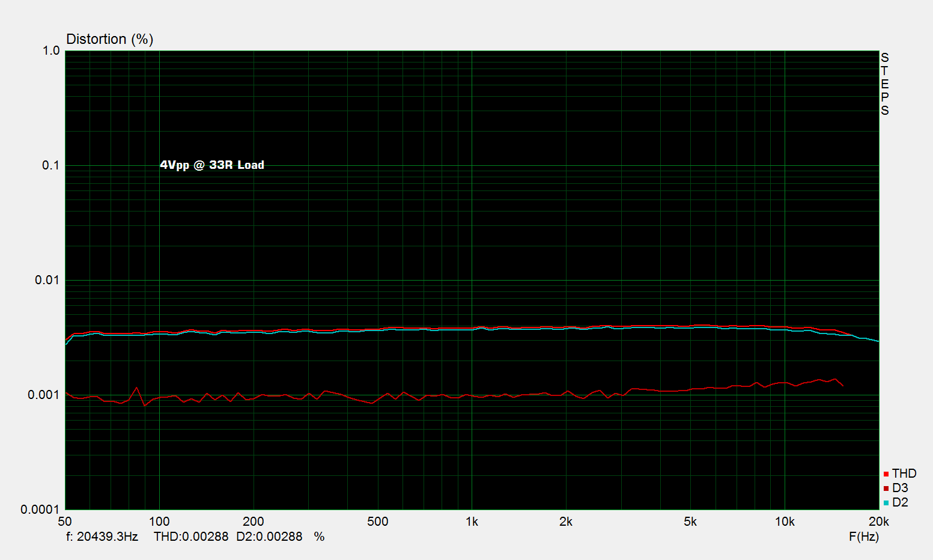Click the 1.0 y-axis label
The width and height of the screenshot is (933, 560).
coord(51,51)
